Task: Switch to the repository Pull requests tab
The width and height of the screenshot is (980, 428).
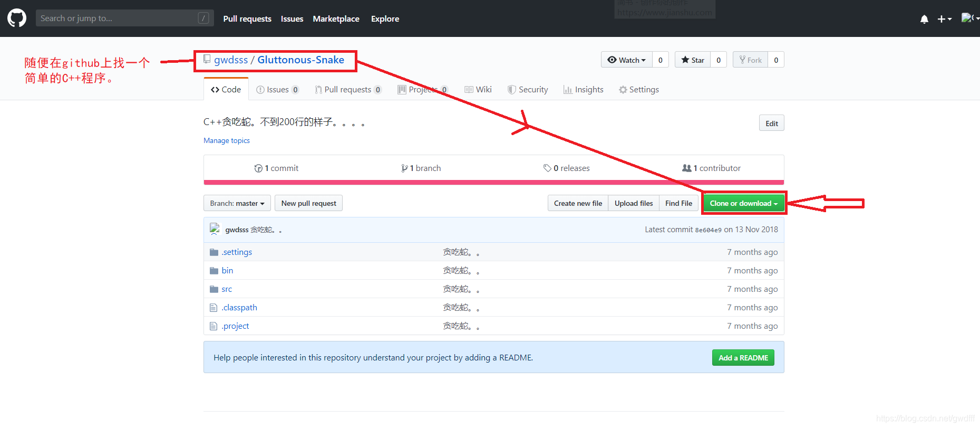Action: pyautogui.click(x=348, y=89)
